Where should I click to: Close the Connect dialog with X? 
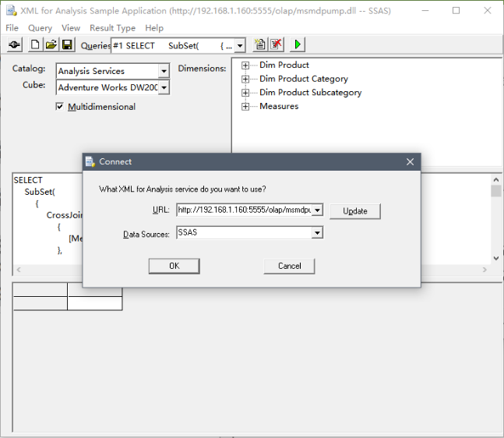pos(410,162)
